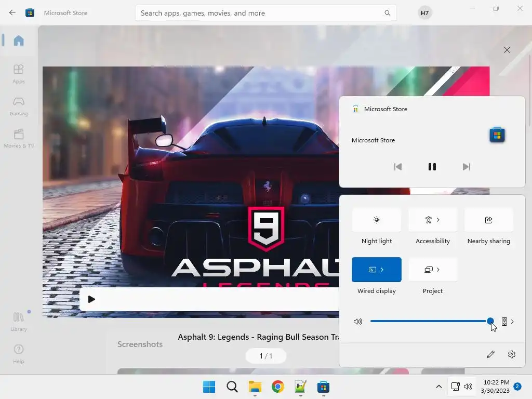Skip to previous track in media flyout
Screen dimensions: 532x399
click(397, 167)
